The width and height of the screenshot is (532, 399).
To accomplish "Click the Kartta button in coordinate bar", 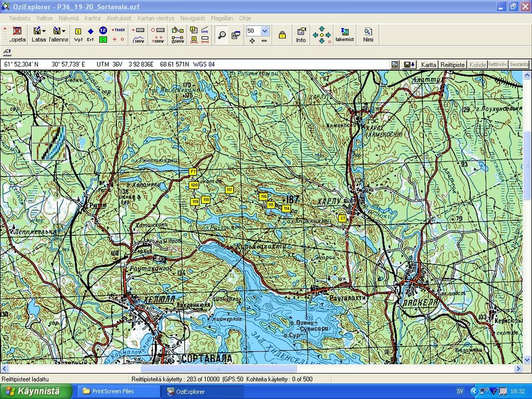I will (x=429, y=65).
